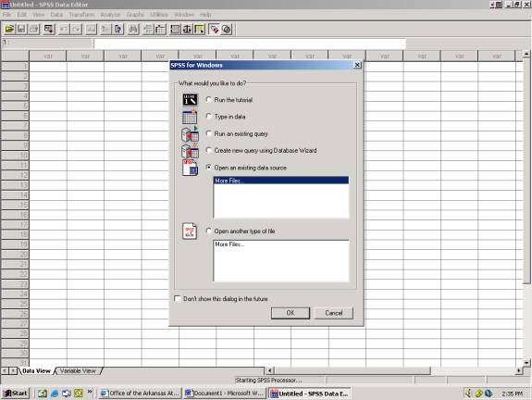Click the Use Sets toolbar icon
Viewport: 532px width, 400px height.
[227, 30]
